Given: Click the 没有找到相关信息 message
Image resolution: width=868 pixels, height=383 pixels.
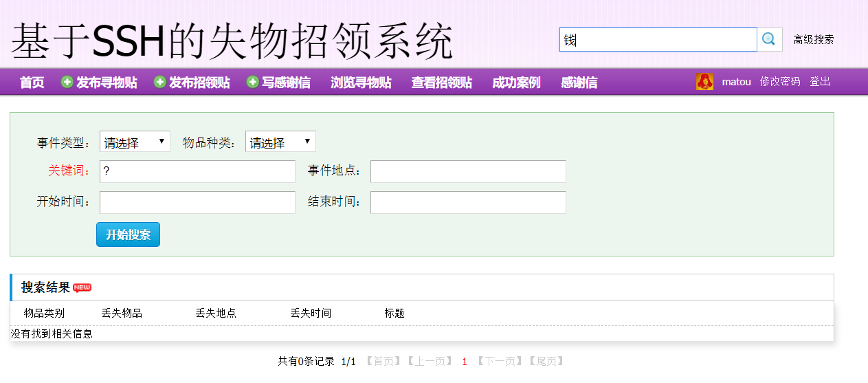Looking at the screenshot, I should (x=52, y=334).
